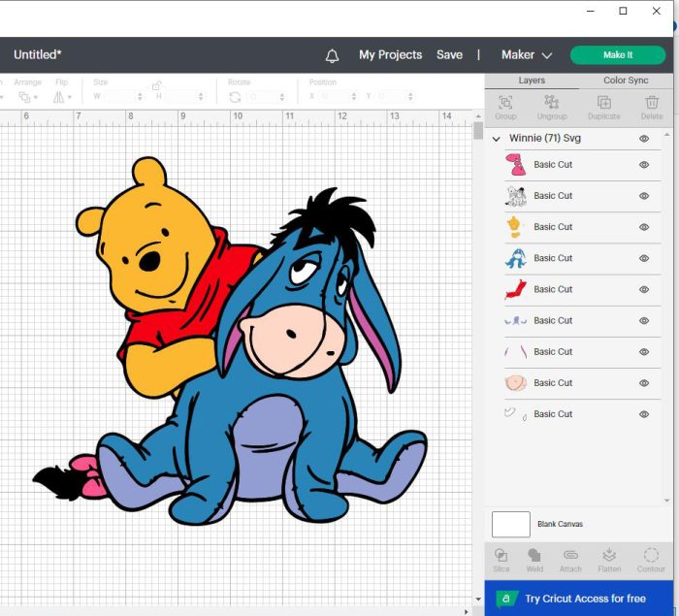Click the Winnie (71) Svg group name
Image resolution: width=679 pixels, height=616 pixels.
[545, 138]
